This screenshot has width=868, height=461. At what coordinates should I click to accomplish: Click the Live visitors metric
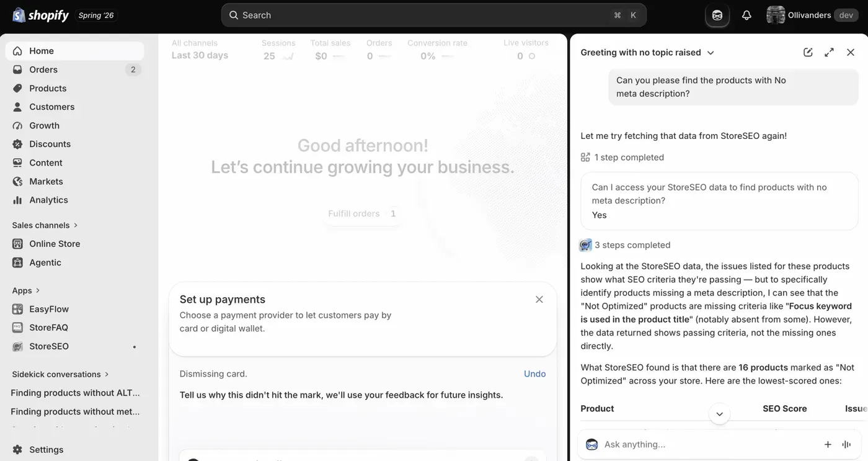tap(526, 50)
